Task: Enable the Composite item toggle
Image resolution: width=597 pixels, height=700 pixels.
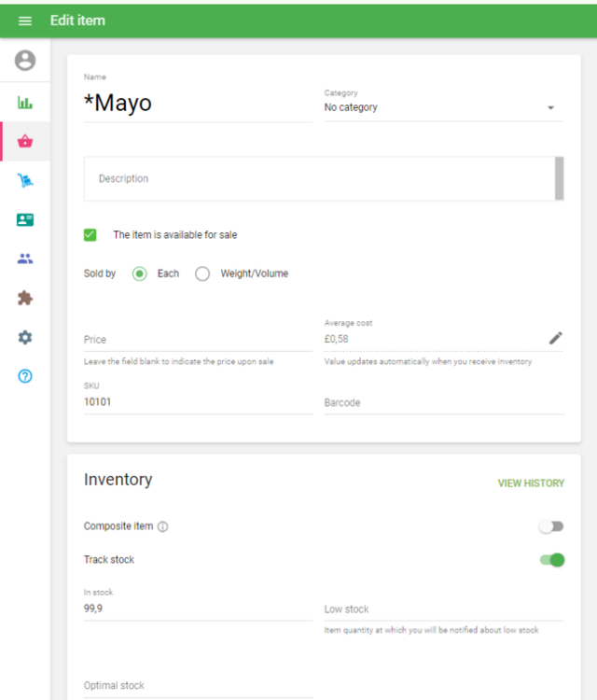Action: tap(551, 526)
